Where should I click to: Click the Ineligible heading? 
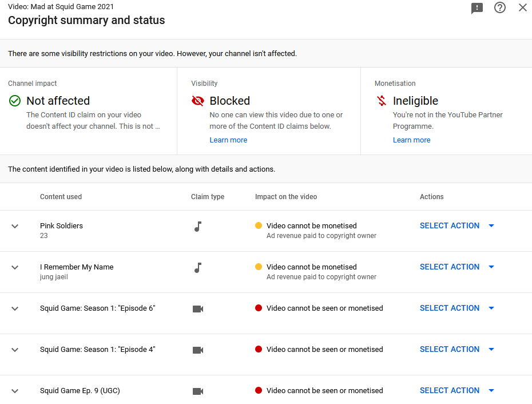coord(415,101)
